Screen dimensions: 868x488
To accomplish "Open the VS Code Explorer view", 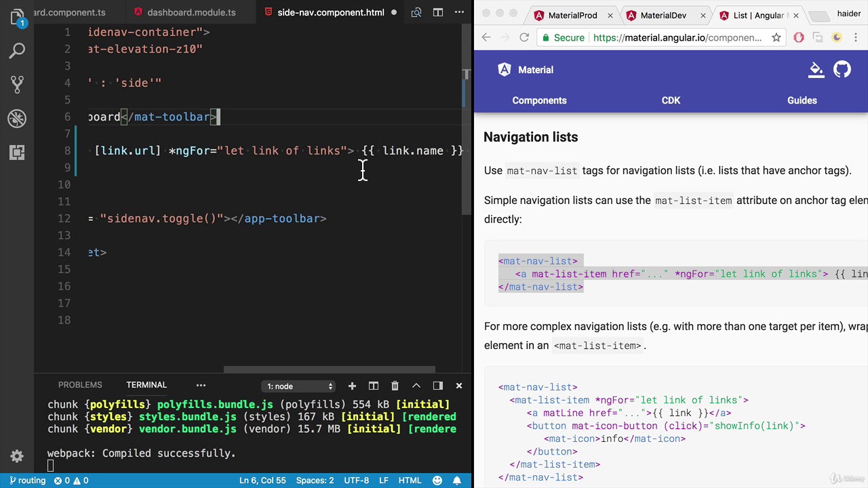I will point(17,17).
